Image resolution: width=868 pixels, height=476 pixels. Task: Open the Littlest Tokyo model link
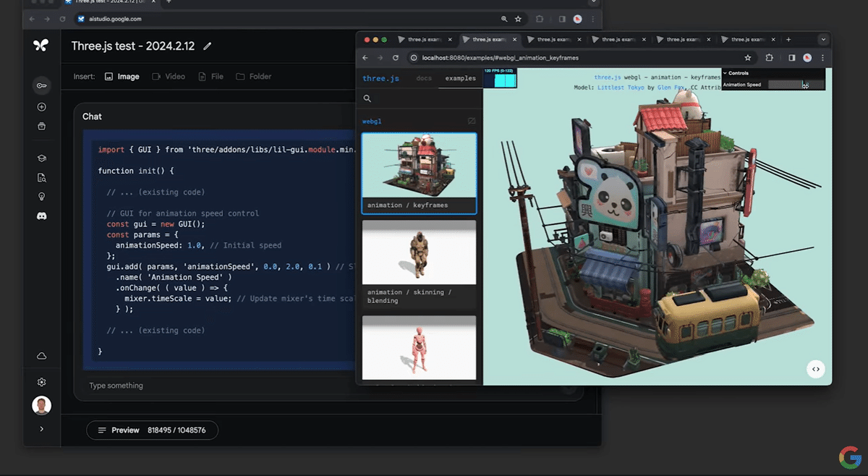click(x=621, y=88)
